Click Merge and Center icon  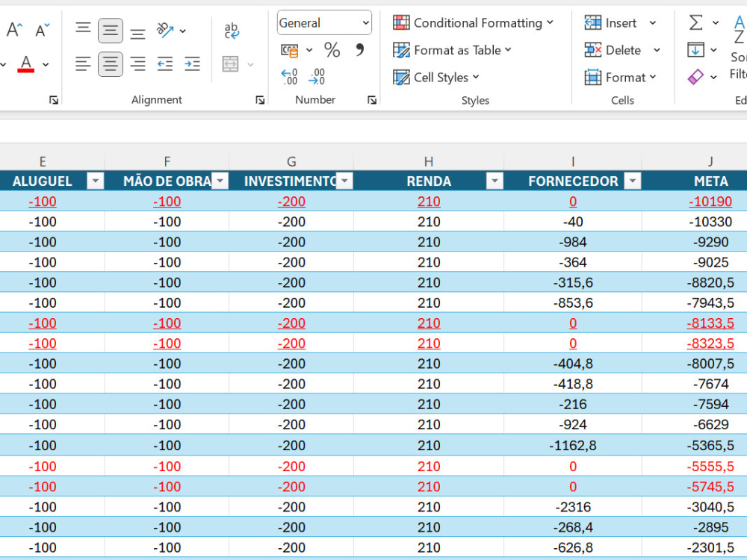pyautogui.click(x=231, y=63)
